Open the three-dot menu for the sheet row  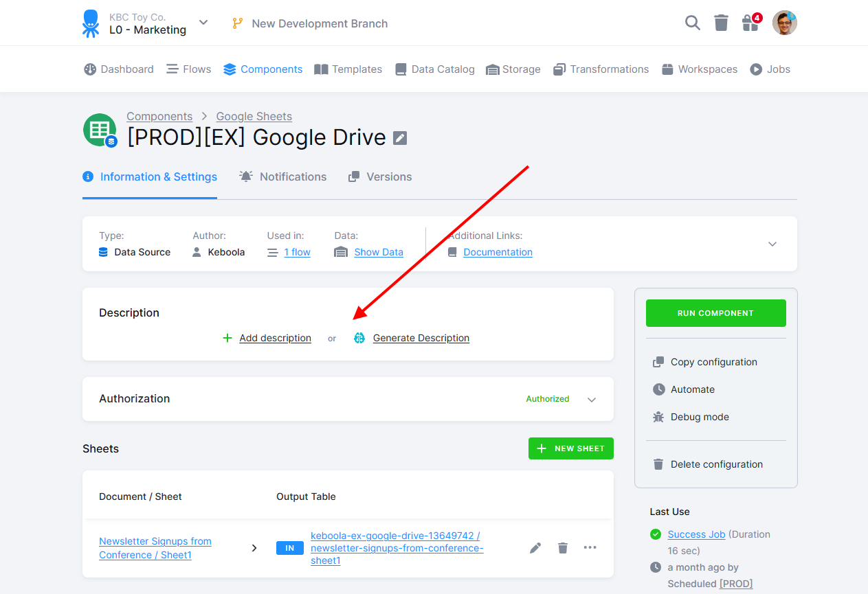tap(590, 547)
